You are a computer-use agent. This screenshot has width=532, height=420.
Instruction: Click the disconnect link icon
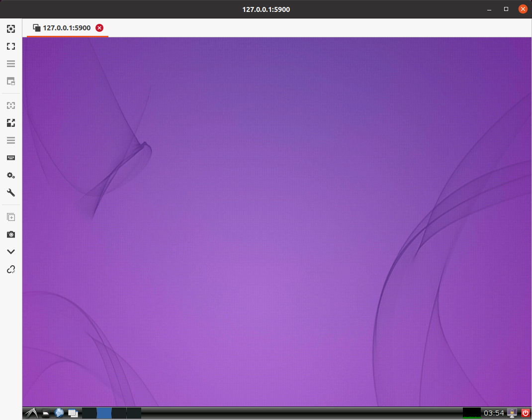[10, 269]
